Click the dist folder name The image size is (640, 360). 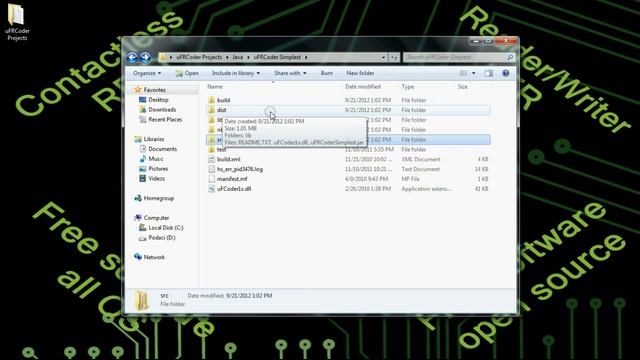coord(222,110)
